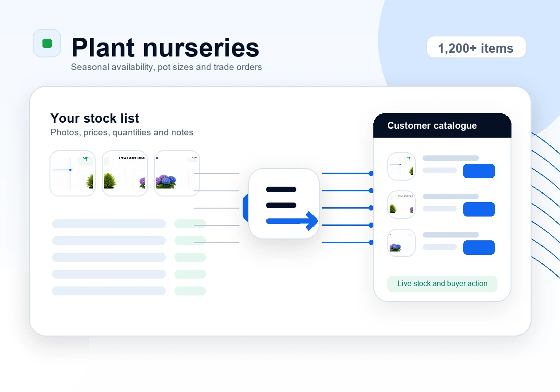Click the first catalogue item's blue button
Screen dimensions: 560x392
pyautogui.click(x=479, y=171)
